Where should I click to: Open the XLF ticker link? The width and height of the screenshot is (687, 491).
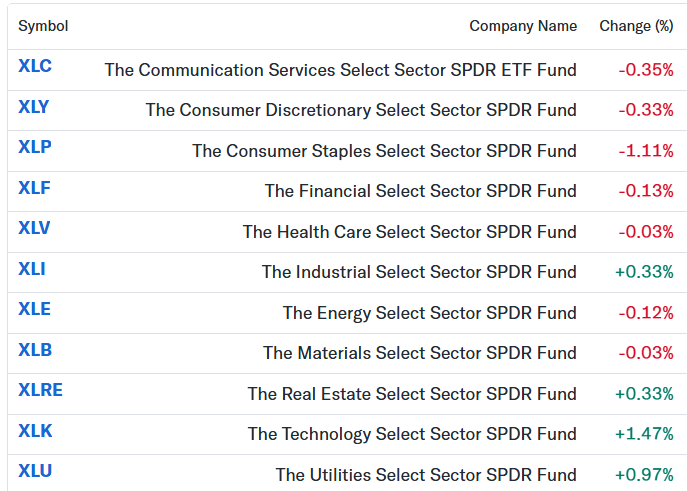point(34,188)
